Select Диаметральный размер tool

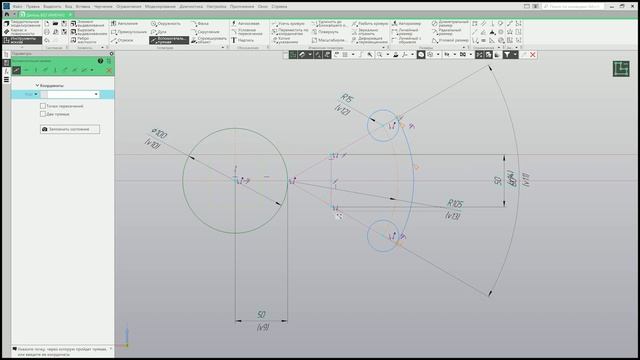pyautogui.click(x=450, y=24)
